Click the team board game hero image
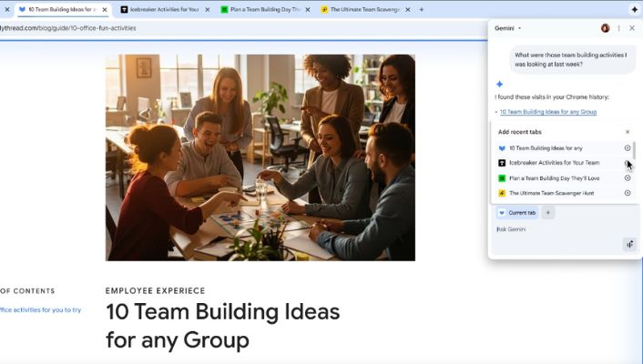The height and width of the screenshot is (364, 643). coord(260,157)
